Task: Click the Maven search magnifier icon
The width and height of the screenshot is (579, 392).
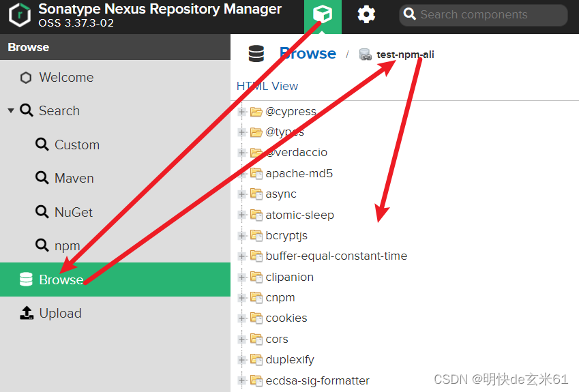Action: pyautogui.click(x=42, y=178)
